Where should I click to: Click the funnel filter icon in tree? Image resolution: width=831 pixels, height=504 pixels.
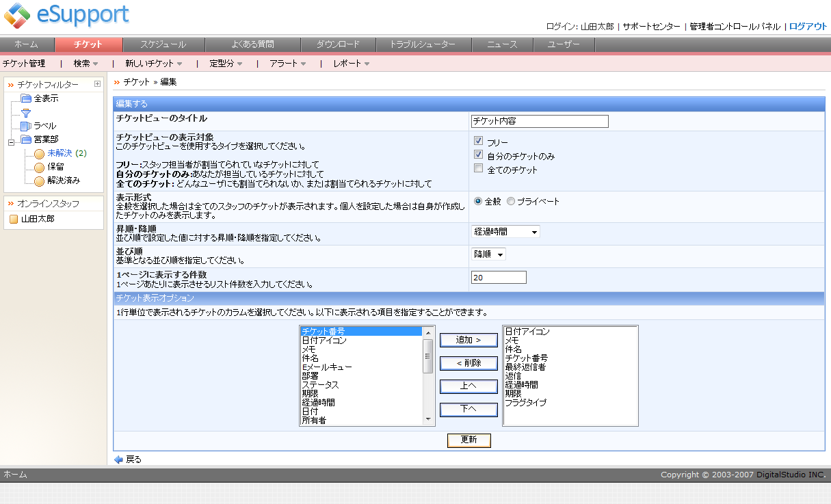(26, 112)
